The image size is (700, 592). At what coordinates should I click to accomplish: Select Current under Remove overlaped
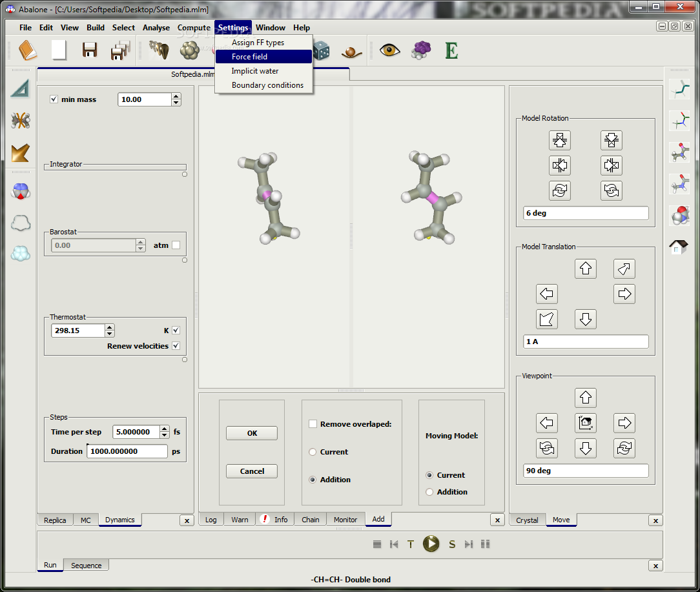click(x=313, y=452)
